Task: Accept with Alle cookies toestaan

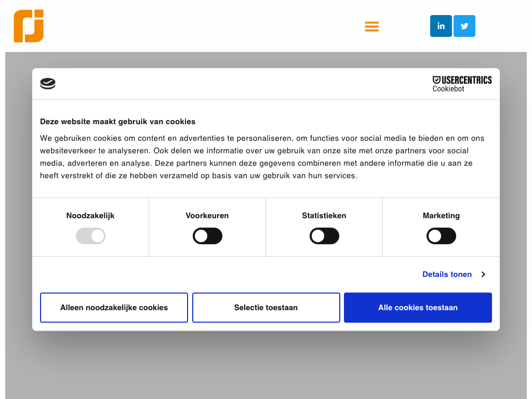Action: (x=418, y=308)
